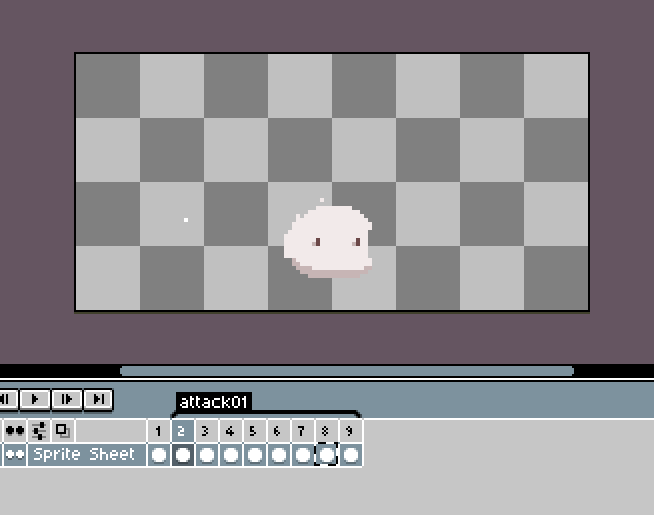Select the Sprite Sheet layer
654x515 pixels.
point(85,455)
